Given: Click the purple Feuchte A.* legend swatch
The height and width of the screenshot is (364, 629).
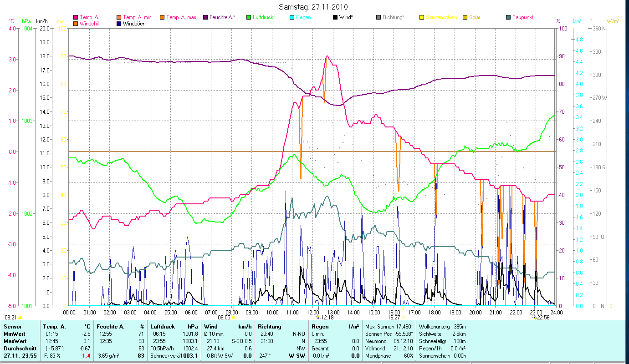Looking at the screenshot, I should tap(205, 17).
